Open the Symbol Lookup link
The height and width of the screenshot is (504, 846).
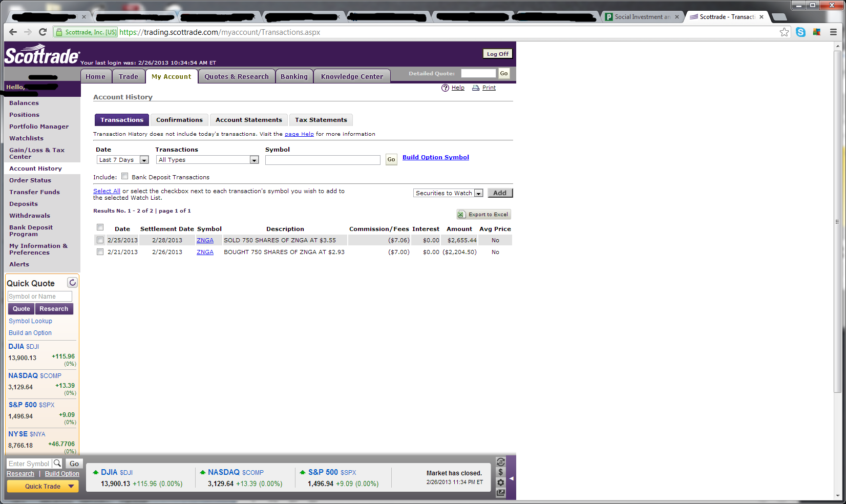coord(31,321)
